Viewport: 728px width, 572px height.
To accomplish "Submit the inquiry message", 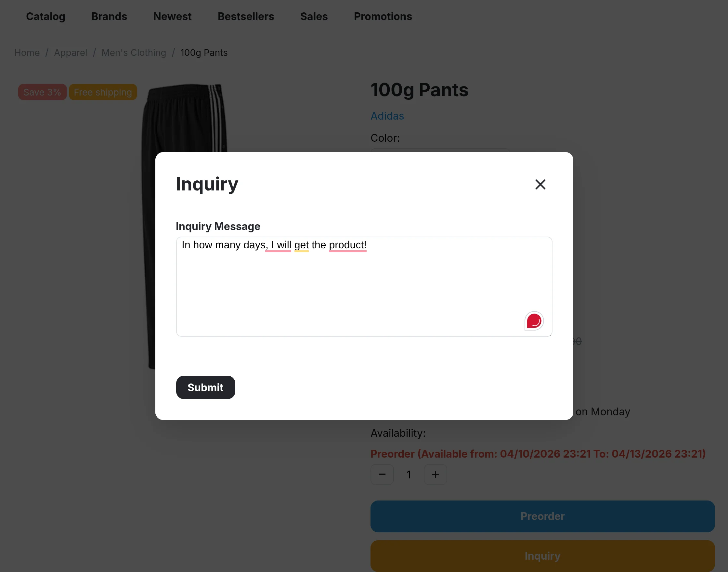I will [205, 387].
